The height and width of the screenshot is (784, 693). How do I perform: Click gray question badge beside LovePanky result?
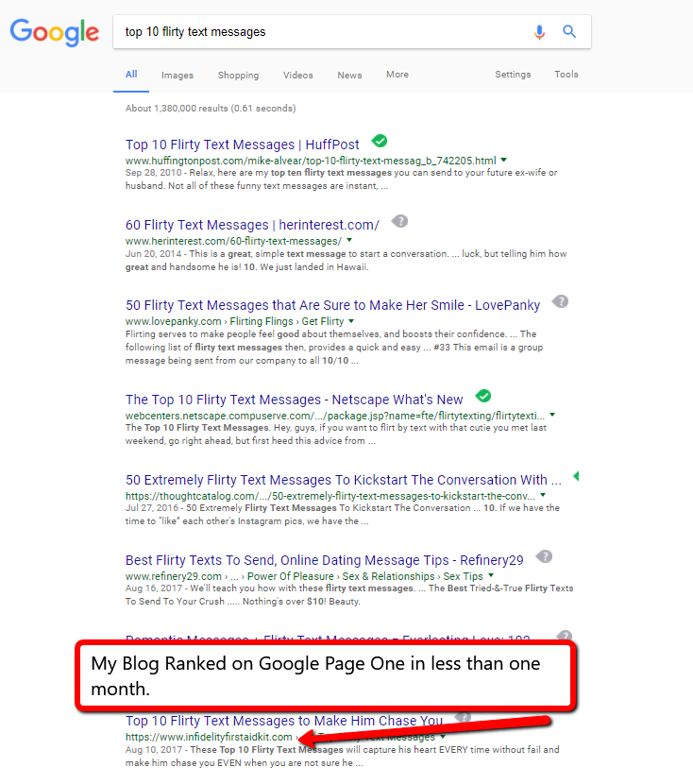tap(560, 301)
